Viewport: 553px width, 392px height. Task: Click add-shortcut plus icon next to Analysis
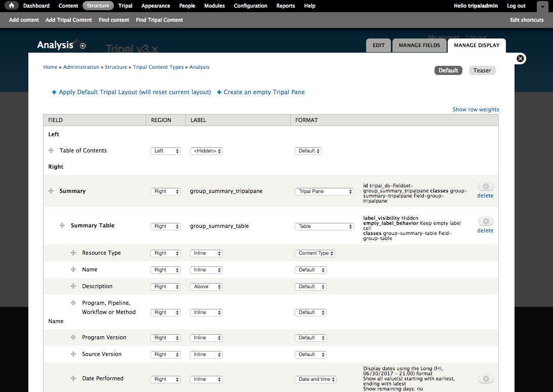83,46
